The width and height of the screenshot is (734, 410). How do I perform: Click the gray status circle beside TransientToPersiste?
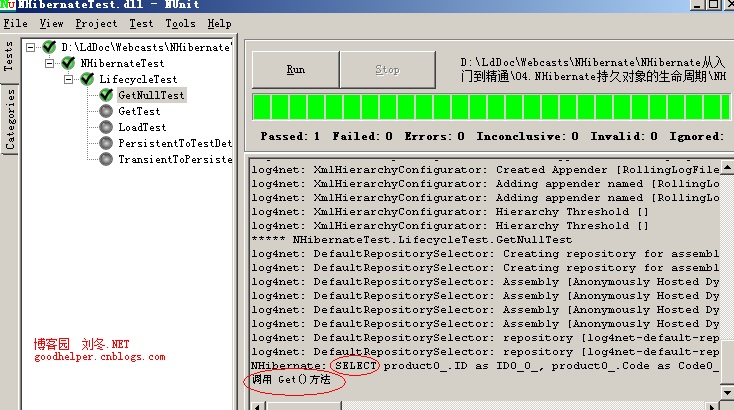pyautogui.click(x=106, y=159)
